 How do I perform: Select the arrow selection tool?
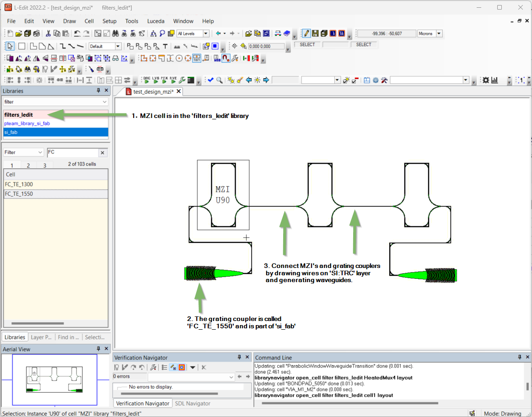coord(10,46)
